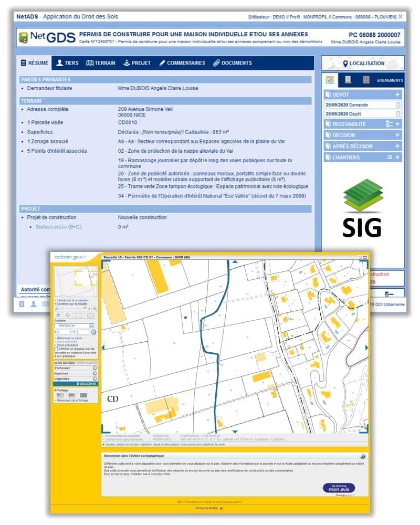420x525 pixels.
Task: Click the cadastre overview mini-map thumbnail
Action: pyautogui.click(x=76, y=281)
